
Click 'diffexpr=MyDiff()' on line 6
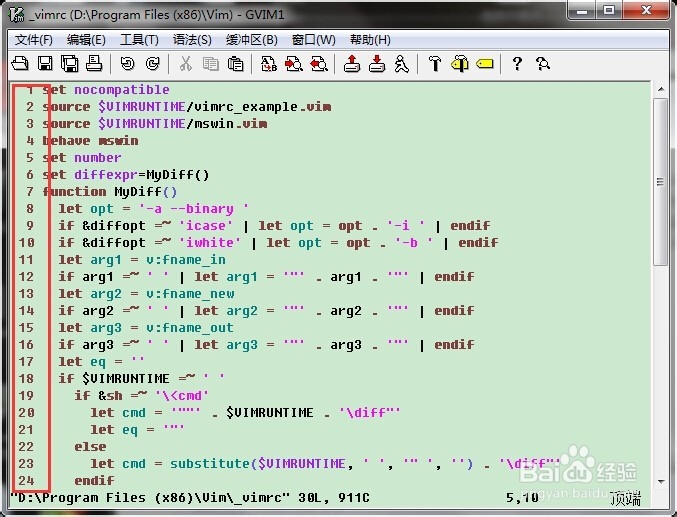click(142, 175)
